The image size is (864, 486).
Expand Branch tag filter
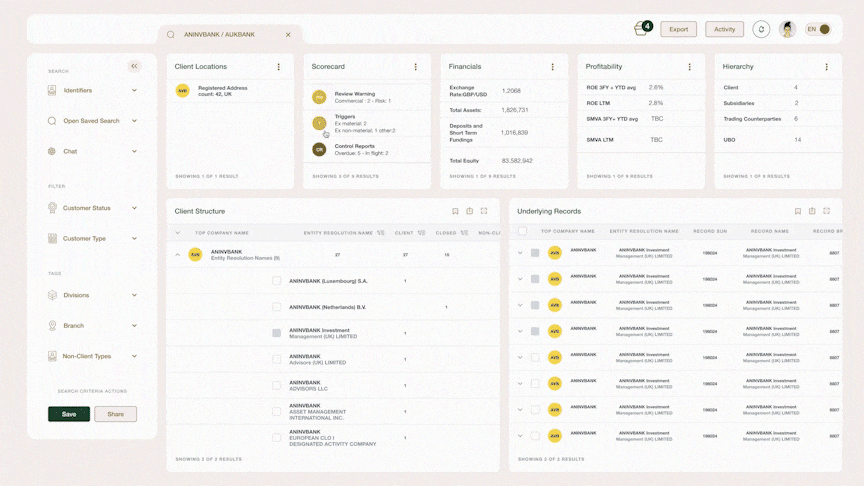134,326
